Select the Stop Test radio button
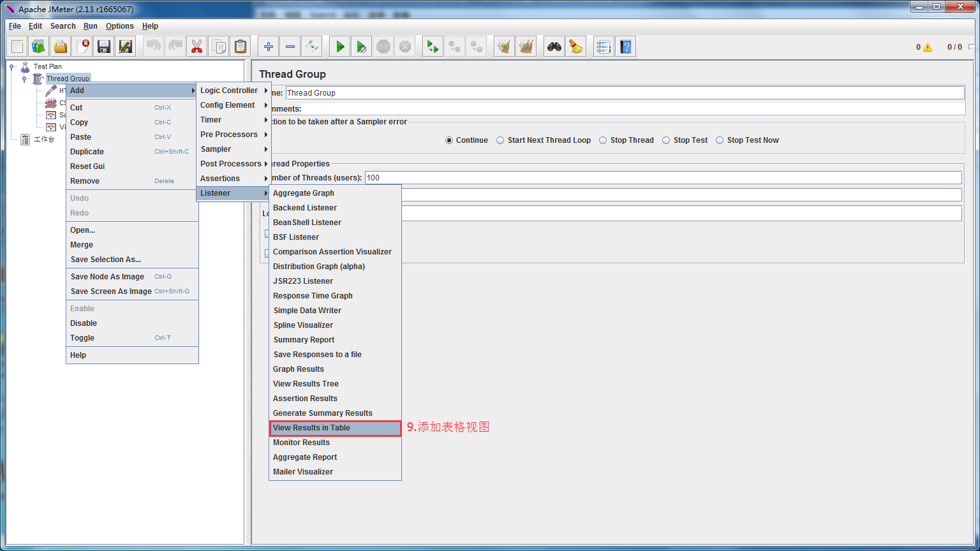Viewport: 980px width, 551px height. click(666, 140)
